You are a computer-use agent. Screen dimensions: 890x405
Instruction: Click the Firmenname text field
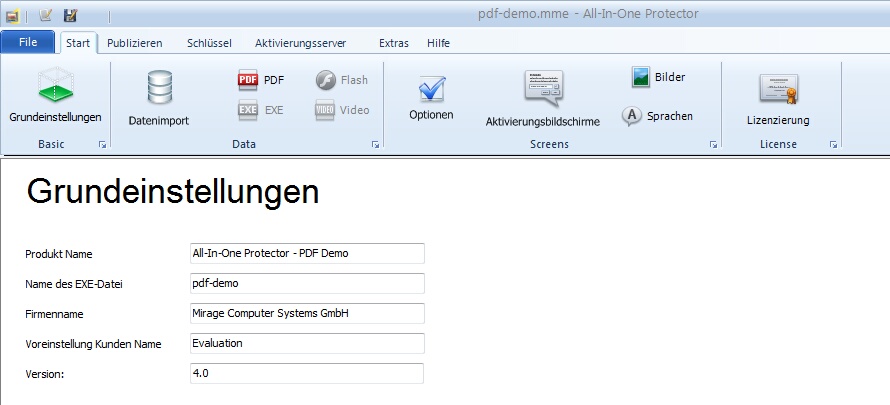(307, 314)
